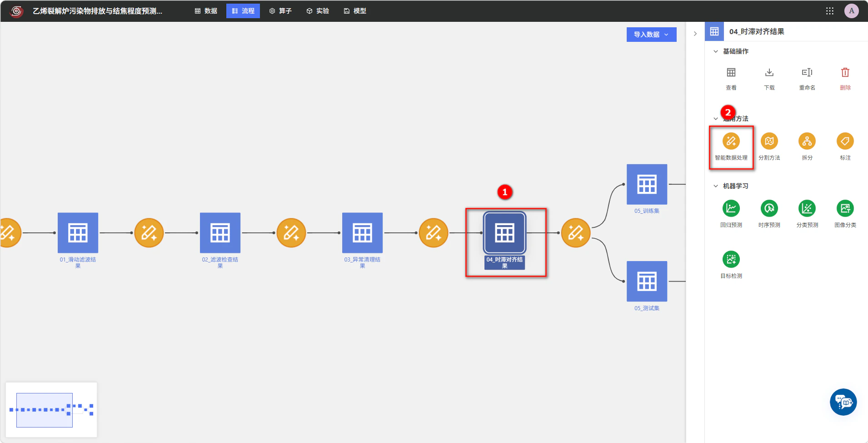Click processing operator between 01 and 02 nodes

(149, 233)
